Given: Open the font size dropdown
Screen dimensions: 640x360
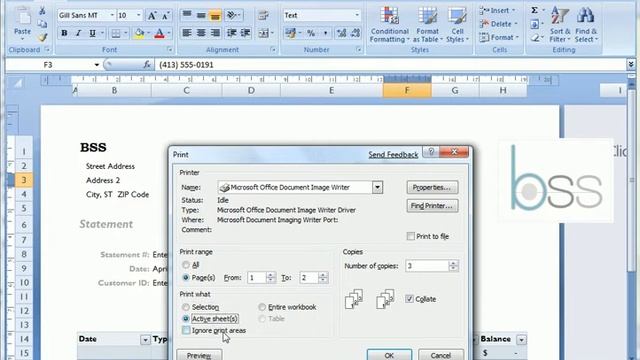Looking at the screenshot, I should [x=138, y=16].
